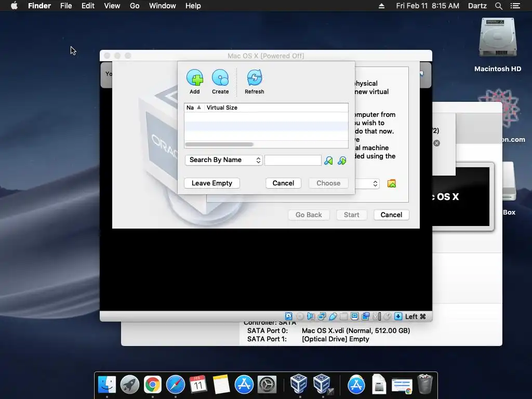532x399 pixels.
Task: Launch Safari from the dock
Action: [x=176, y=384]
